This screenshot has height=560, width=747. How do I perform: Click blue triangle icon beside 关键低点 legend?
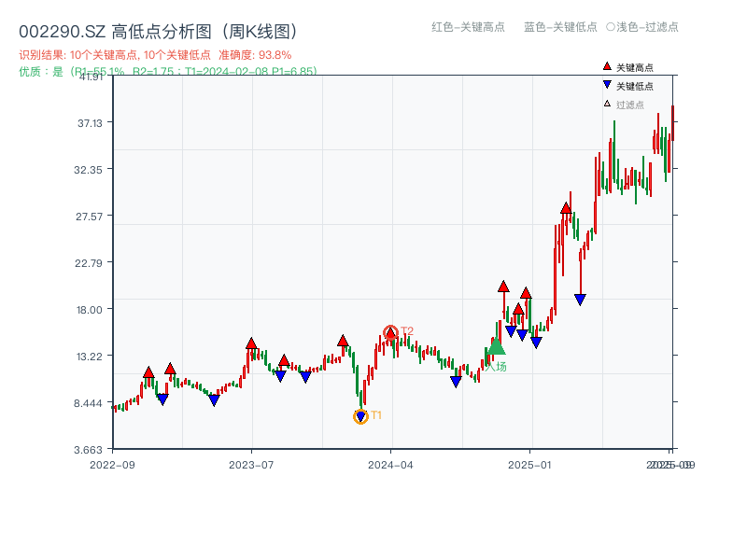[607, 85]
